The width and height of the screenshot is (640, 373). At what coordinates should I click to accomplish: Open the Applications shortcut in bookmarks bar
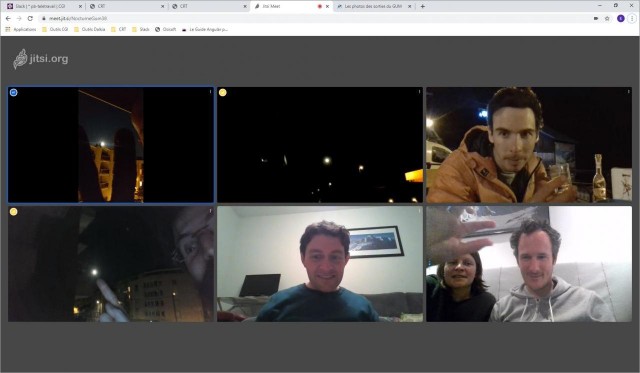click(x=20, y=29)
